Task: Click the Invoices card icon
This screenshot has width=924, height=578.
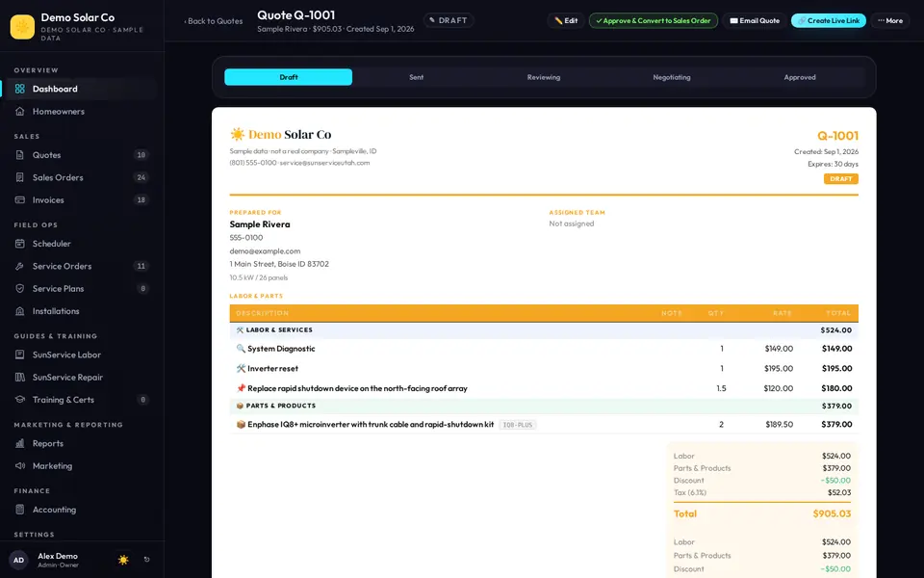Action: tap(20, 200)
